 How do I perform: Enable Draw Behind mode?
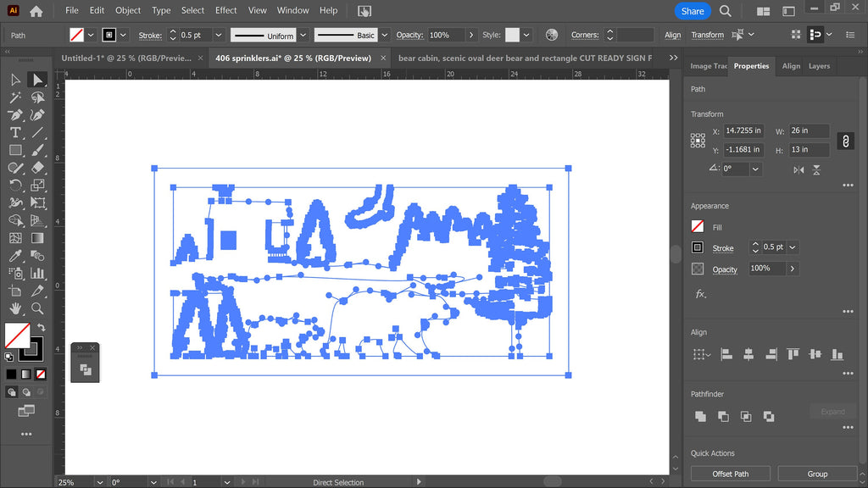26,392
